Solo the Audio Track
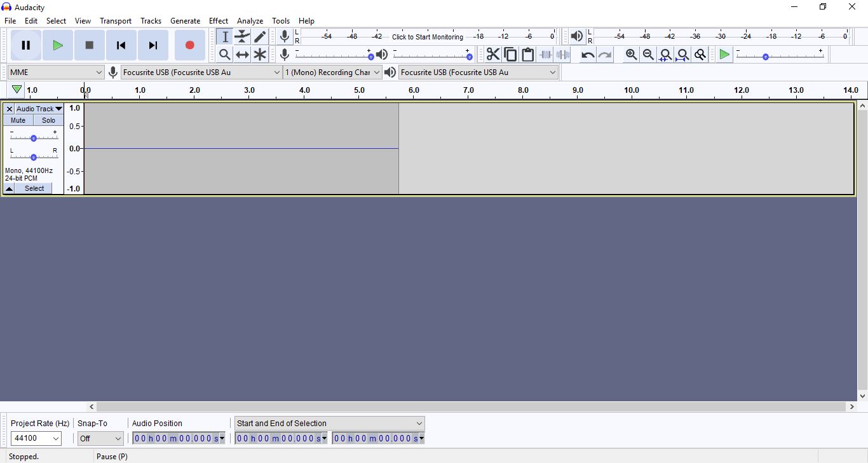 (48, 120)
